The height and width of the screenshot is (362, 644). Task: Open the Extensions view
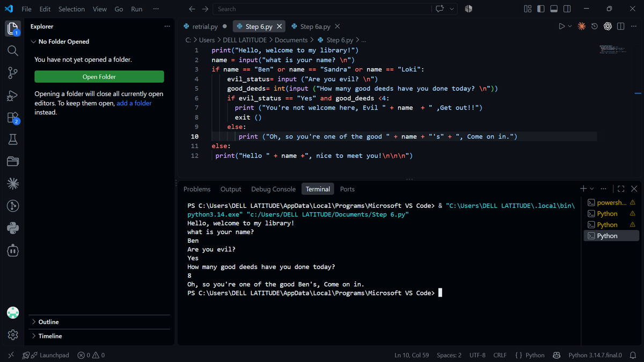[x=13, y=118]
